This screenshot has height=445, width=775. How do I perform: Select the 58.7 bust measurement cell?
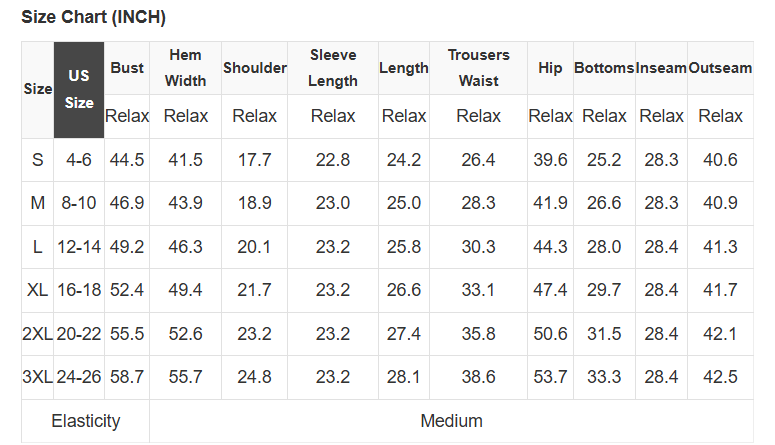pyautogui.click(x=127, y=377)
